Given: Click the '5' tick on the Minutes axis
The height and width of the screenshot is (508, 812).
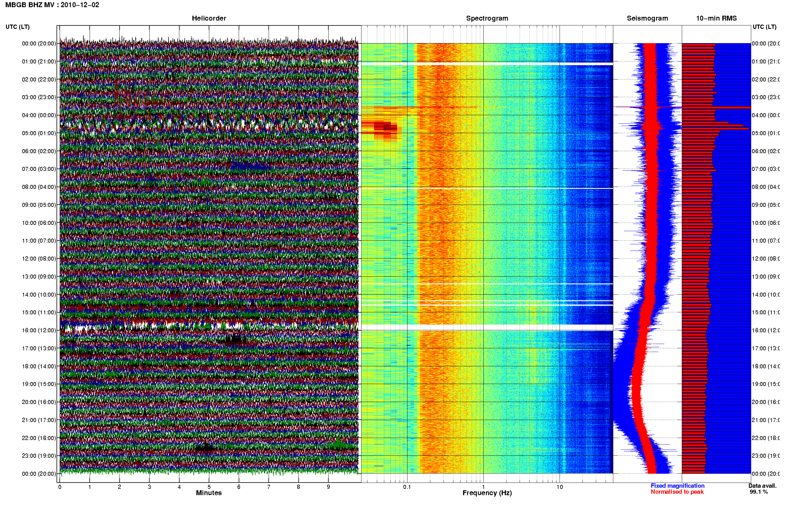Looking at the screenshot, I should pos(209,487).
